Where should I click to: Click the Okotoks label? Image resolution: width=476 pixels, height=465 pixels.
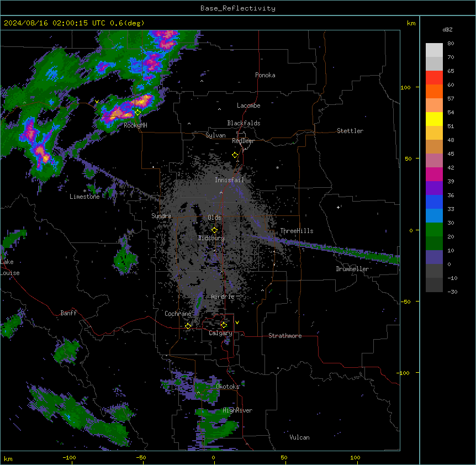tap(228, 387)
